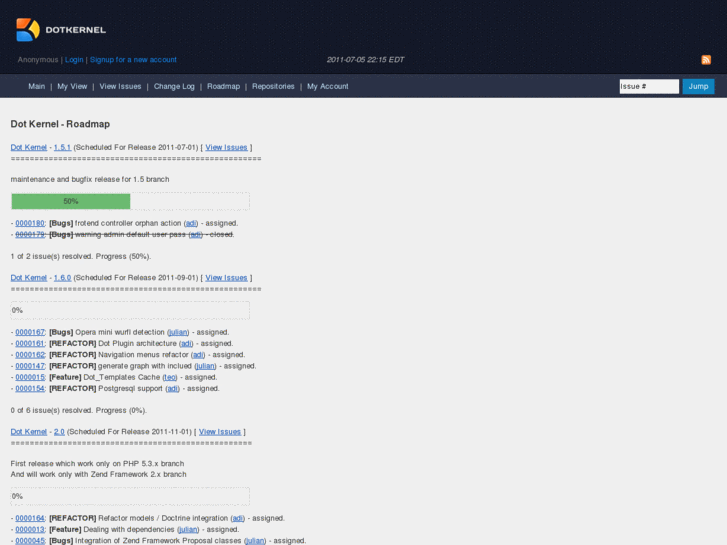Open issue 0000180
The height and width of the screenshot is (545, 727).
point(30,223)
